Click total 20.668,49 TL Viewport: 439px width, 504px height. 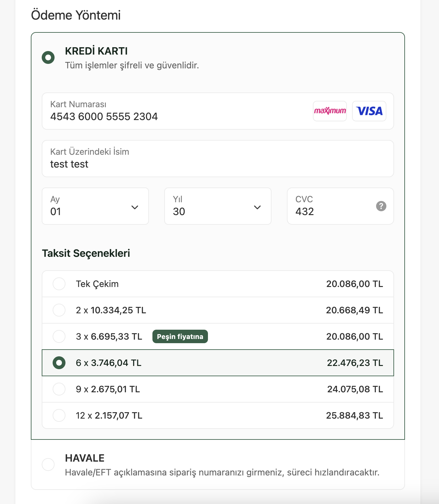pyautogui.click(x=355, y=310)
